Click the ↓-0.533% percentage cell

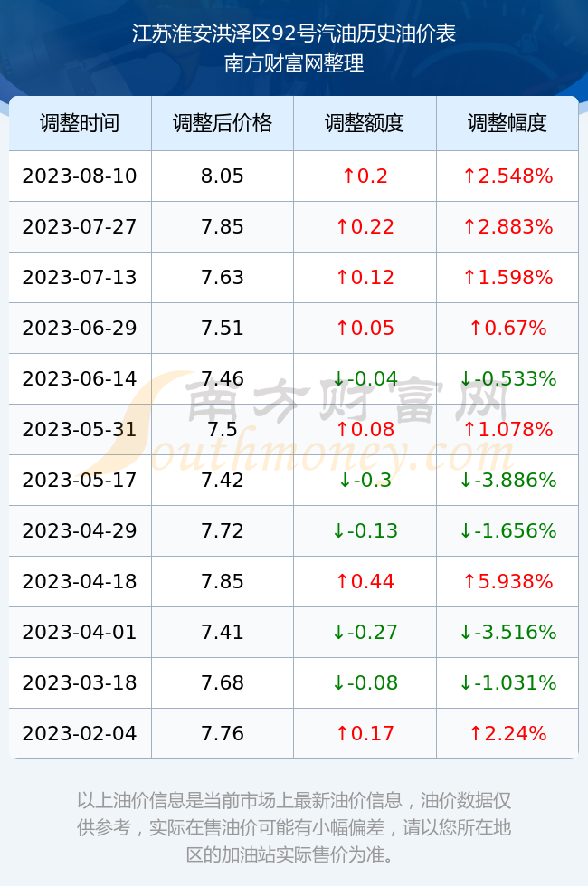pyautogui.click(x=507, y=378)
